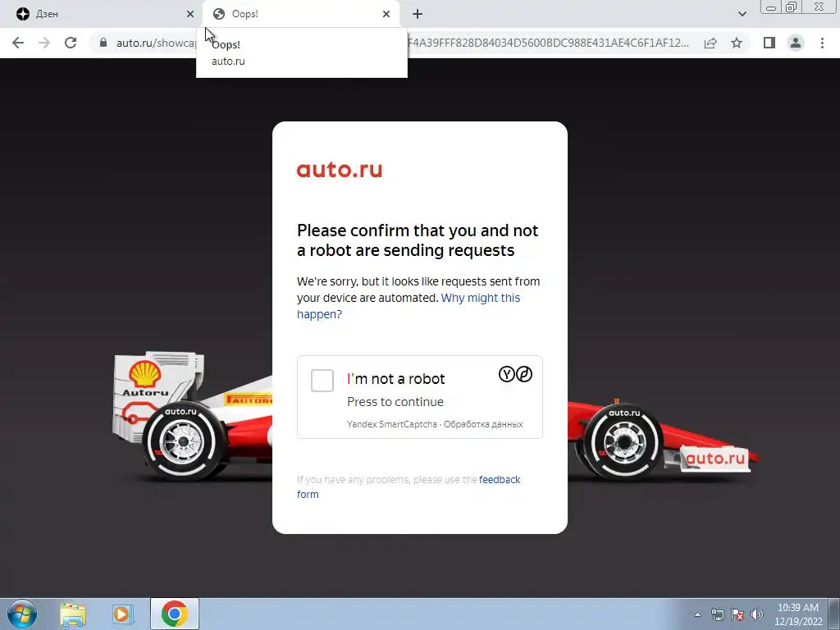Image resolution: width=840 pixels, height=630 pixels.
Task: Open the Chrome three-dot menu
Action: (822, 43)
